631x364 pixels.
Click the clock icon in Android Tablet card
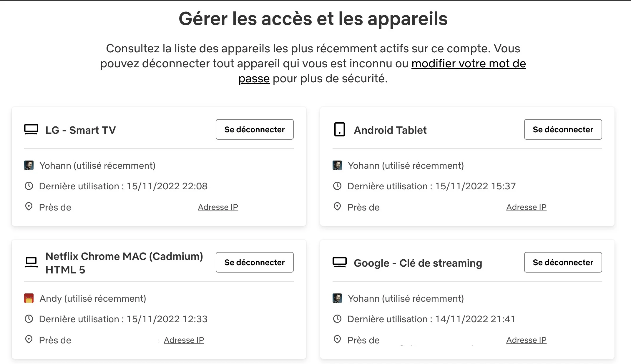tap(337, 186)
